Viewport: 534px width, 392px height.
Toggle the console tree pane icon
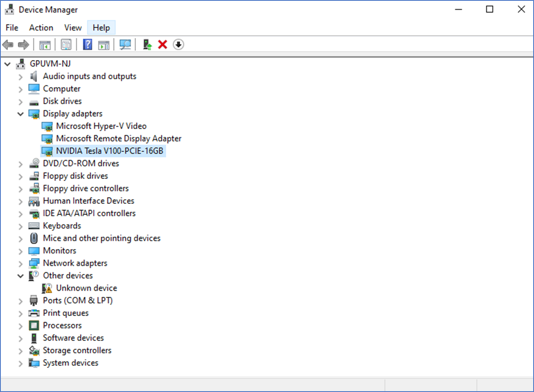pos(45,45)
